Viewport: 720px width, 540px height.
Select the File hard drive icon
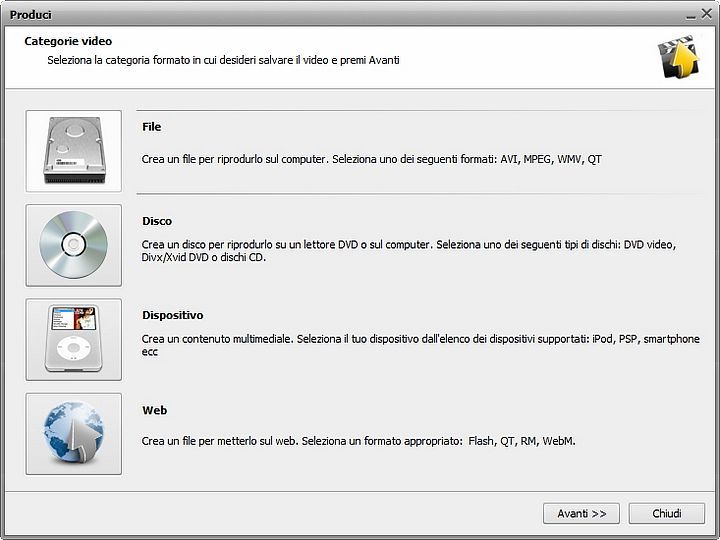point(73,151)
